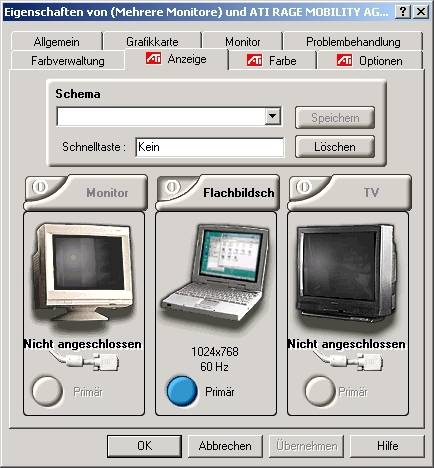Toggle the Monitor power enable icon

click(39, 187)
